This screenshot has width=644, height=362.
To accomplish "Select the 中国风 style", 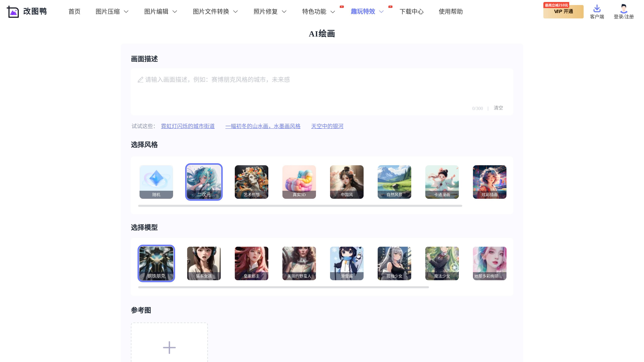I will (x=347, y=182).
